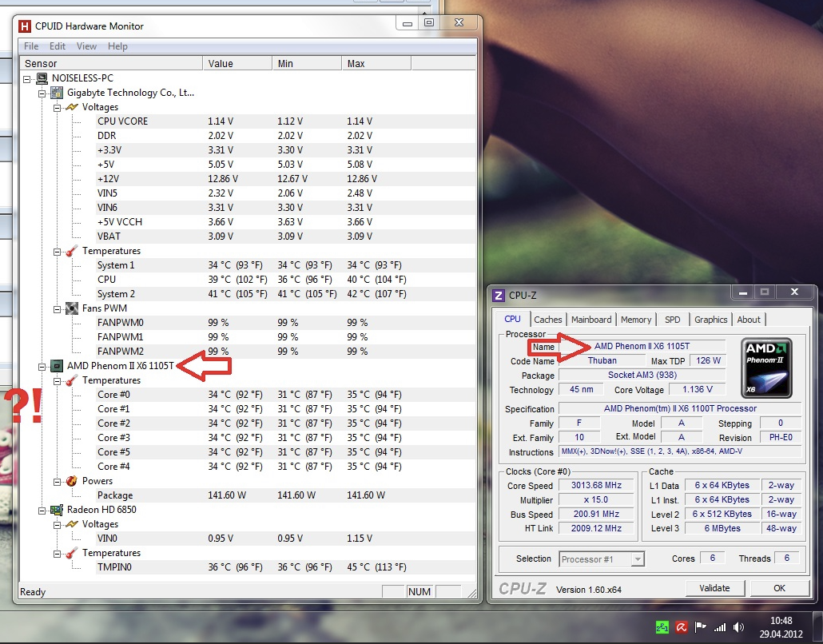Switch to the About tab in CPU-Z
The width and height of the screenshot is (823, 644).
(749, 320)
